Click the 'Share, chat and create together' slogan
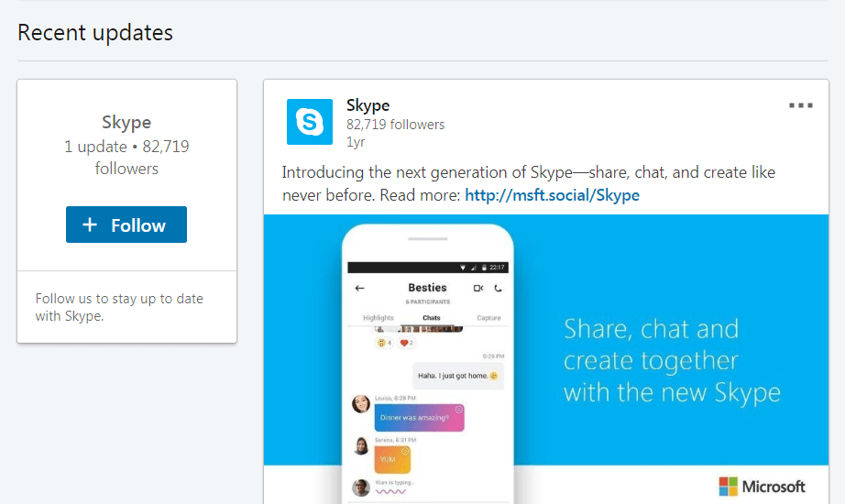Screen dimensions: 845x504 point(672,361)
